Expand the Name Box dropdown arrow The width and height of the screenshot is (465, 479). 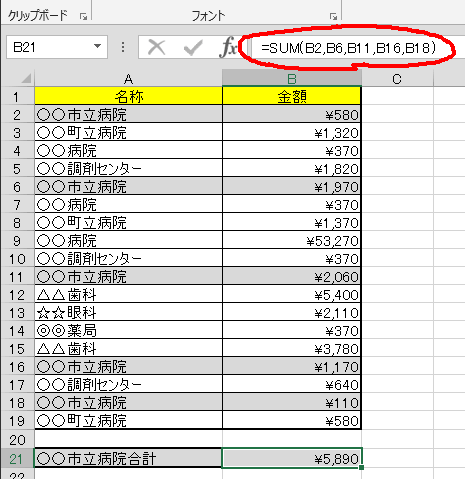click(97, 46)
